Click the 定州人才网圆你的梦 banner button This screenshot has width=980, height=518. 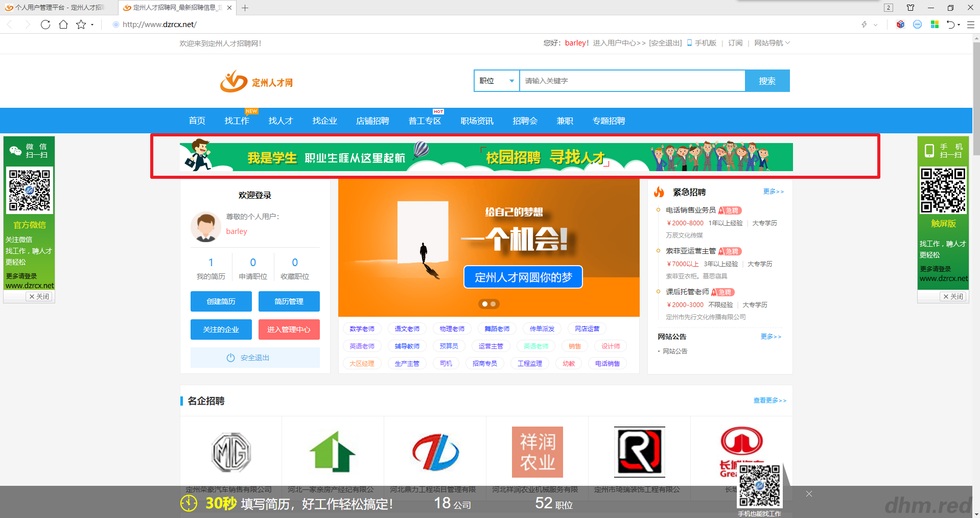pyautogui.click(x=523, y=277)
